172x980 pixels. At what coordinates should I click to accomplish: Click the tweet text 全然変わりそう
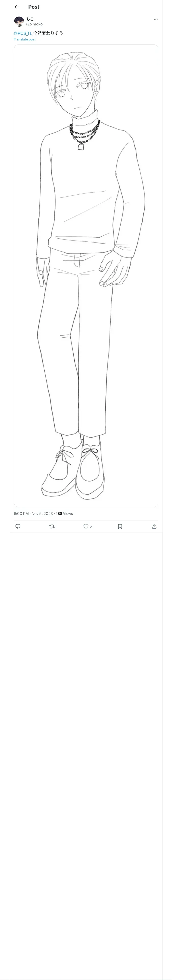pyautogui.click(x=48, y=34)
